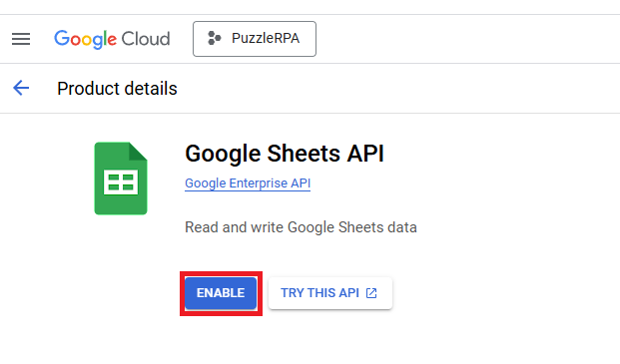The image size is (620, 364).
Task: Click the Google Cloud logo
Action: pyautogui.click(x=112, y=39)
